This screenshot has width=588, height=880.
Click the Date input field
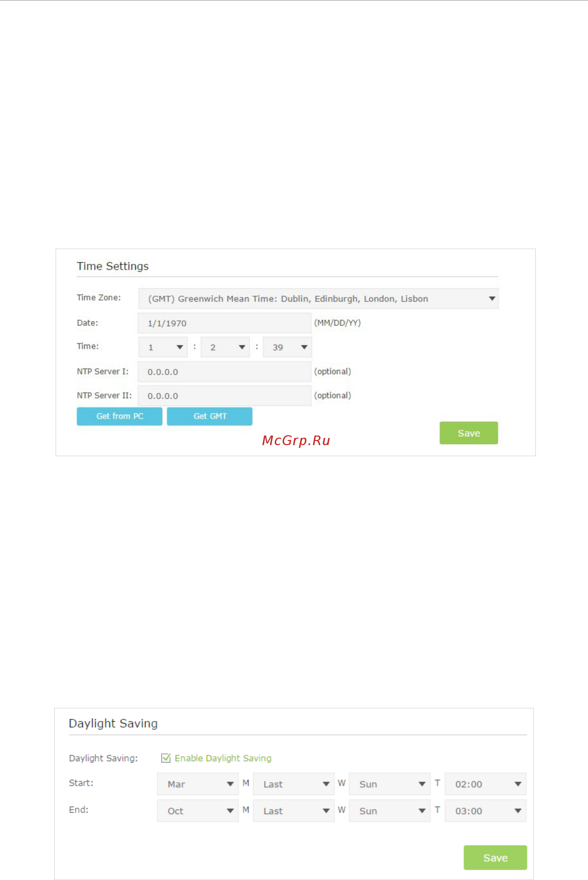pyautogui.click(x=224, y=323)
